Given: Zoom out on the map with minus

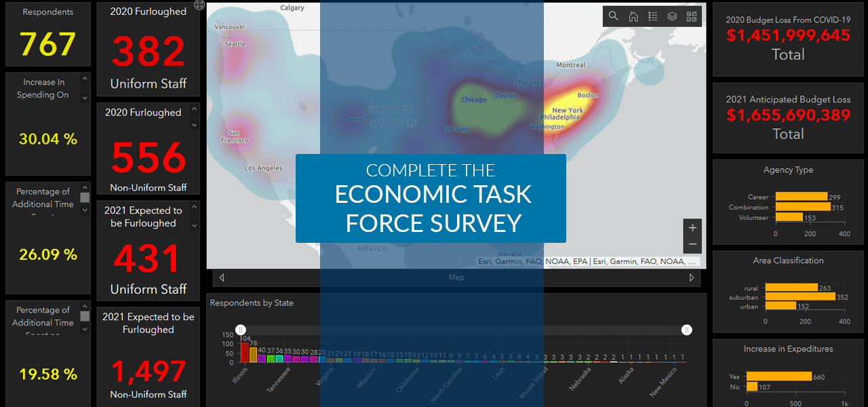Looking at the screenshot, I should coord(692,244).
